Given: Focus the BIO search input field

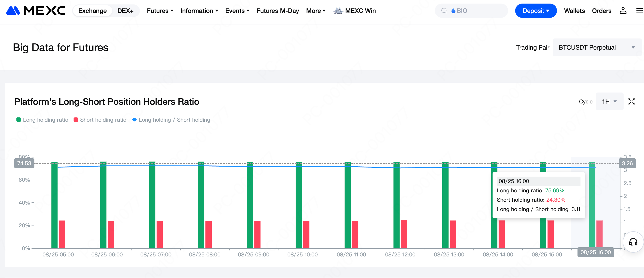Looking at the screenshot, I should coord(477,11).
